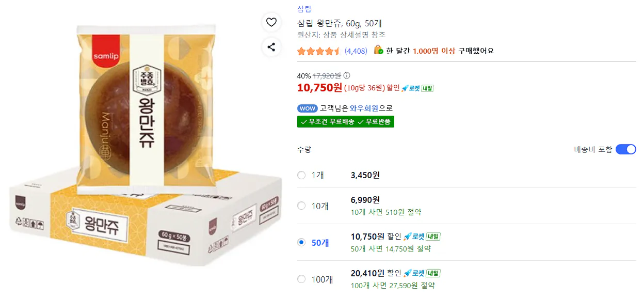Click the WOW membership badge icon
This screenshot has height=298, width=644.
308,108
